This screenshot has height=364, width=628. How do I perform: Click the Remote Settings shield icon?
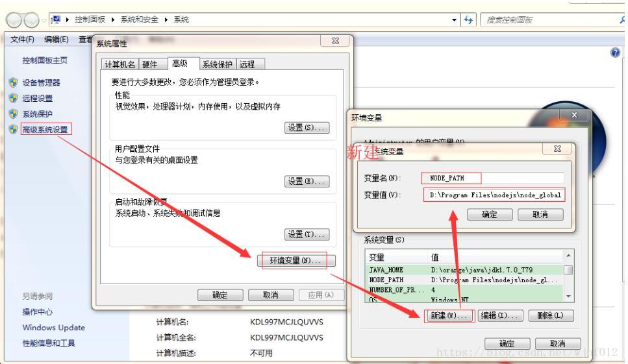click(x=13, y=99)
